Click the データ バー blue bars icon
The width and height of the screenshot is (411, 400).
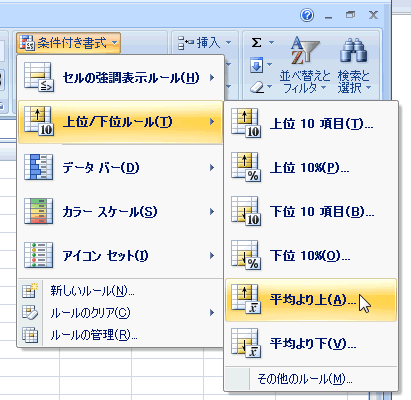point(39,167)
